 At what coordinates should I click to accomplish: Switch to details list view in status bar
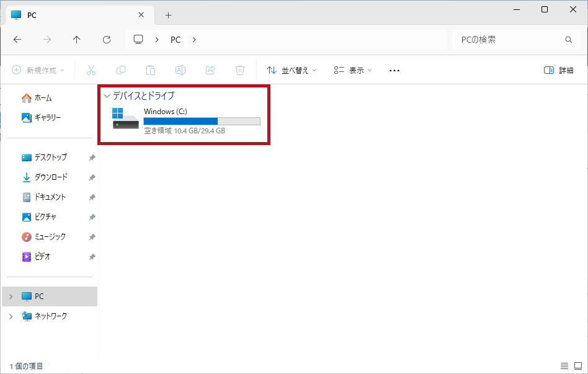coord(564,366)
